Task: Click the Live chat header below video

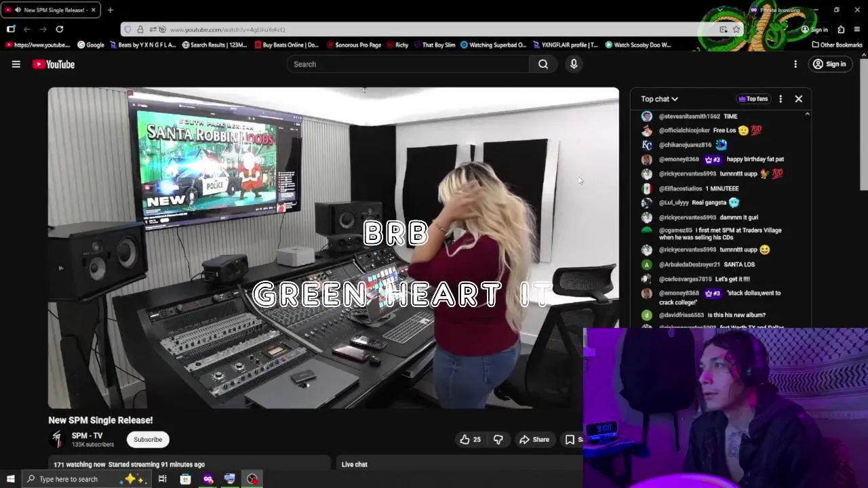Action: pos(355,464)
